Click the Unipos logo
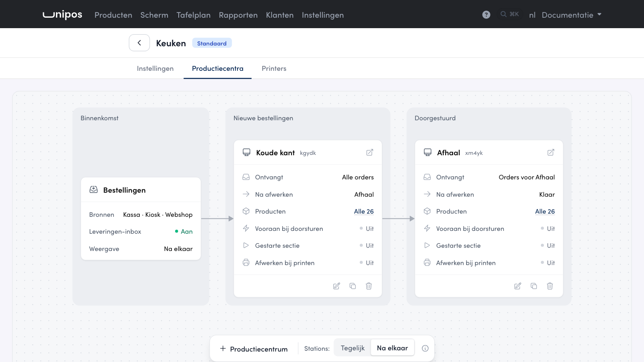The height and width of the screenshot is (362, 644). [x=62, y=15]
